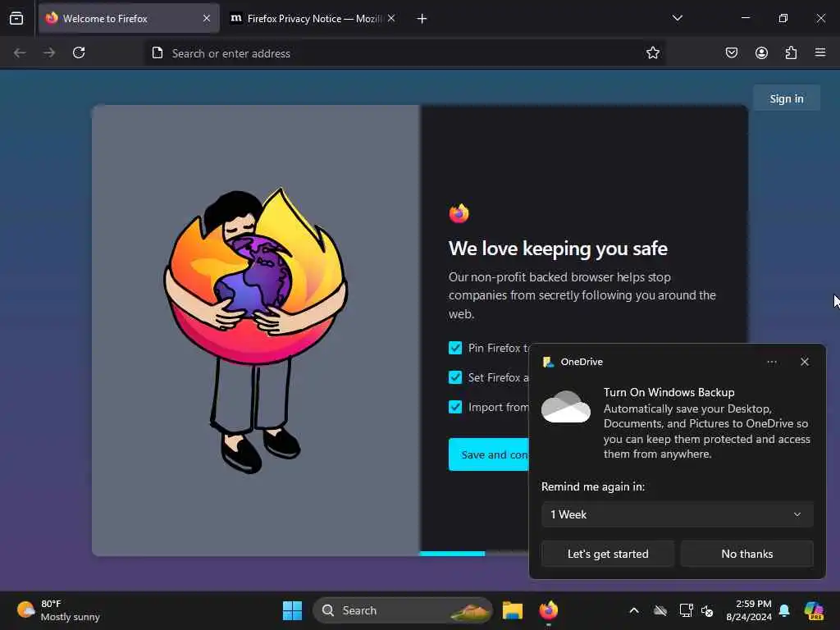Viewport: 840px width, 630px height.
Task: Go forward one page
Action: (49, 52)
